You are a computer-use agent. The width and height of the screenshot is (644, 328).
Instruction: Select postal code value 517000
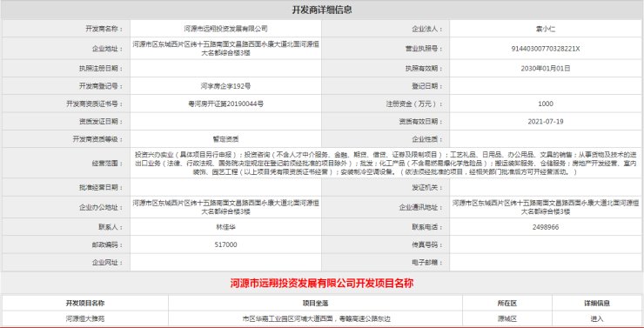click(225, 244)
